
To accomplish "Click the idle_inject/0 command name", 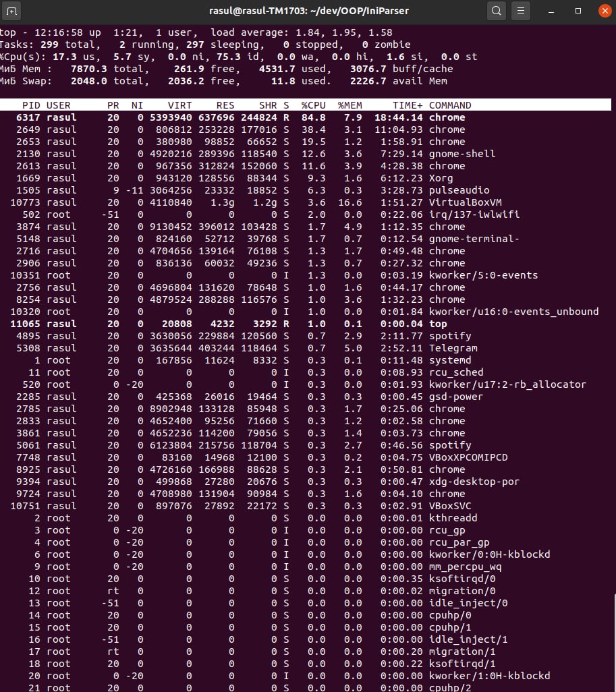I will pyautogui.click(x=468, y=603).
